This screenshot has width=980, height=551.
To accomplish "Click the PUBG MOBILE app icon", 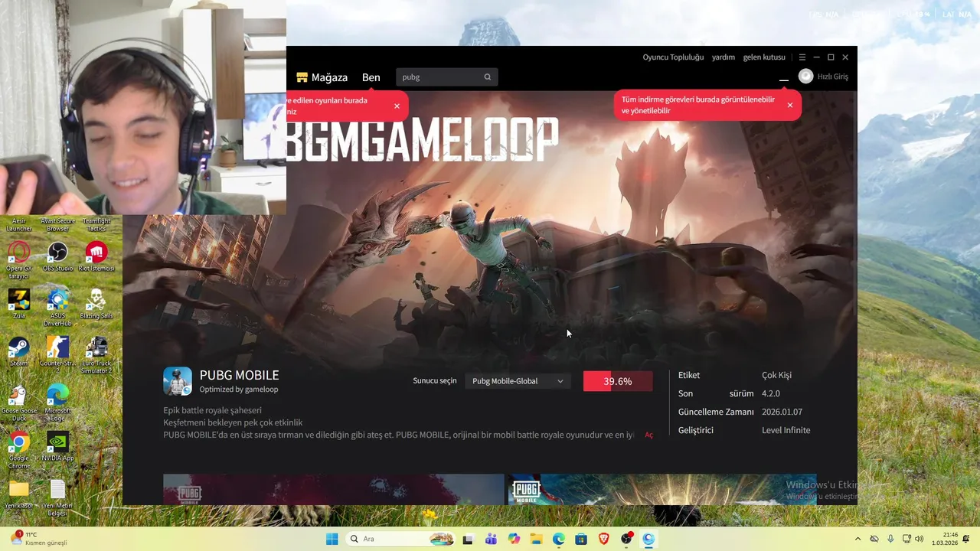I will tap(178, 381).
